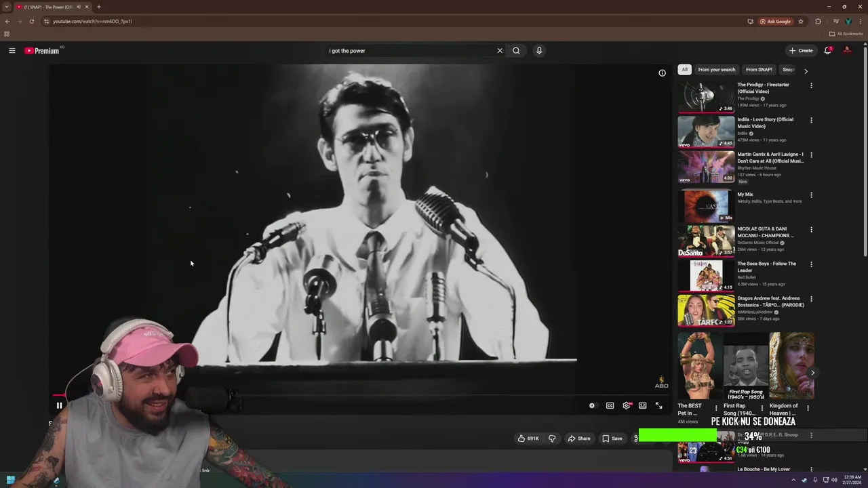Open The Prodigy - Firestarter thumbnail
The image size is (868, 488).
tap(706, 97)
